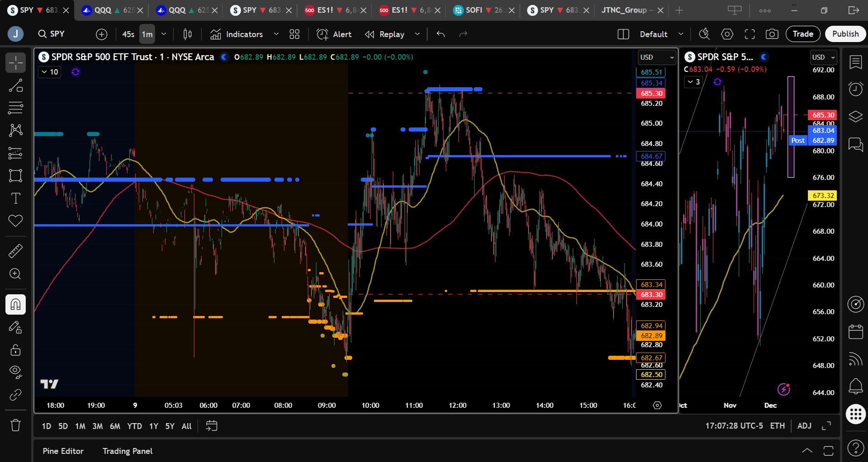868x462 pixels.
Task: Open chart settings hexagon icon
Action: (727, 34)
